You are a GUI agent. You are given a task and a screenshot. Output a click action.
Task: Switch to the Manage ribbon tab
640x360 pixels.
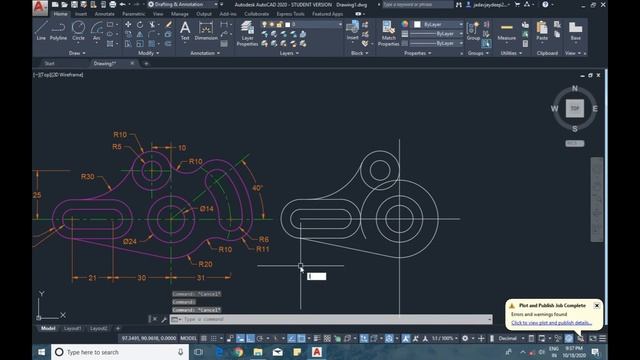(180, 14)
